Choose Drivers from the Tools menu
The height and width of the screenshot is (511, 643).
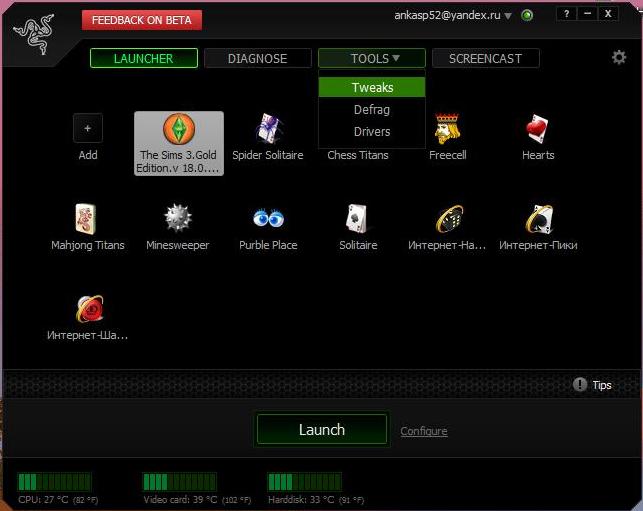click(x=372, y=132)
